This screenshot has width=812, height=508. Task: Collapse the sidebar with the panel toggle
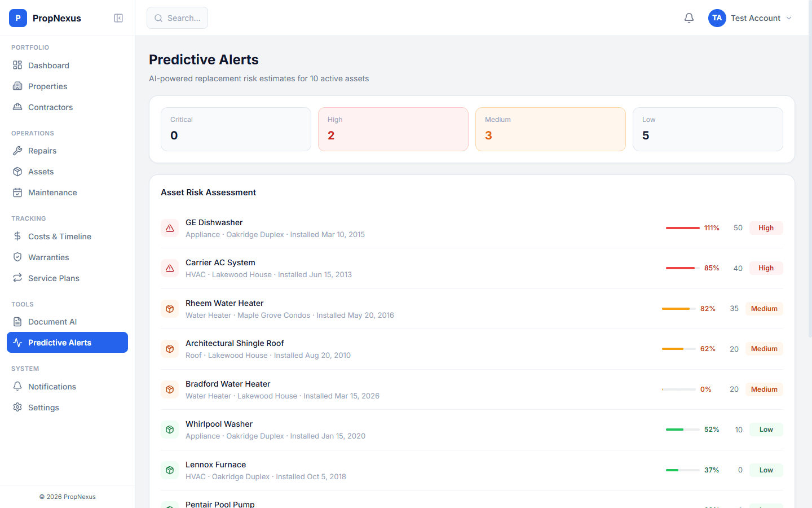pyautogui.click(x=118, y=17)
